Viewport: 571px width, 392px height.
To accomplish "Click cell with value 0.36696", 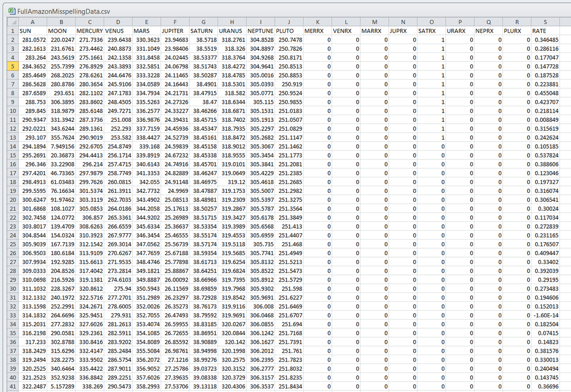I will 545,386.
